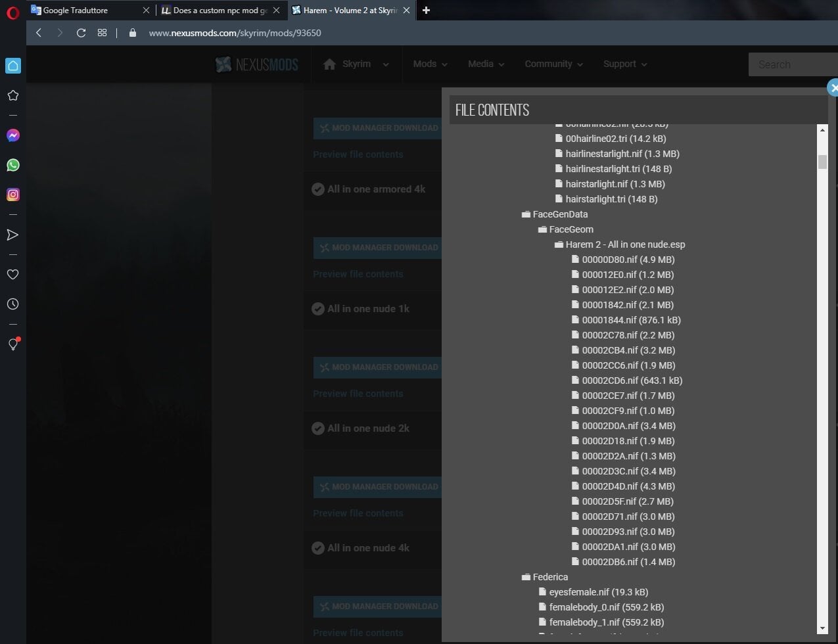Click the file icon beside 00000D80.nif
The image size is (838, 644).
[x=575, y=260]
